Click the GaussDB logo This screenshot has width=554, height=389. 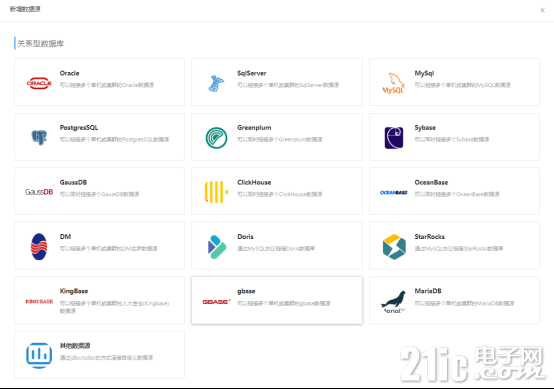(39, 192)
